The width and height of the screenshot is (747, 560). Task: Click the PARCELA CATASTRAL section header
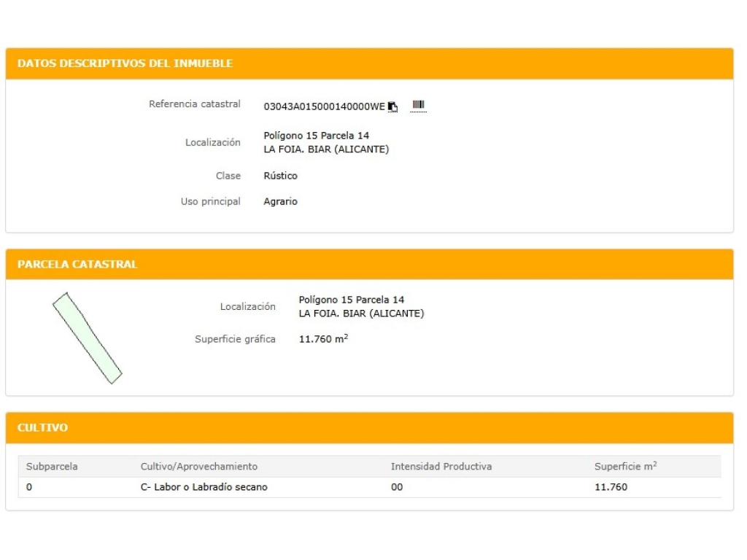click(x=77, y=264)
